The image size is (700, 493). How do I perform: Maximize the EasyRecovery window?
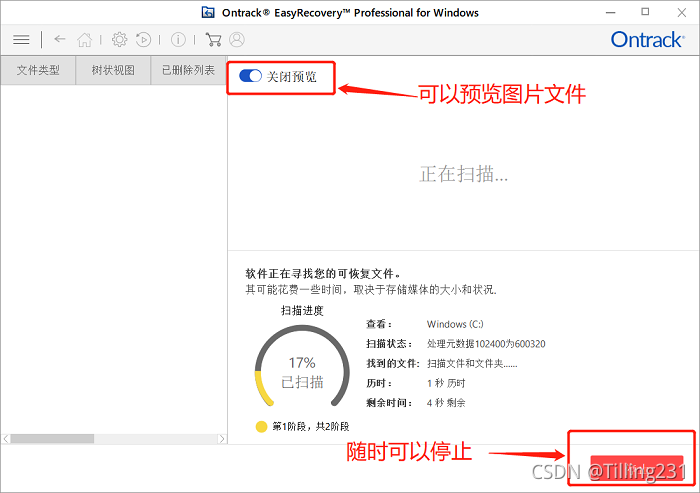[x=645, y=12]
